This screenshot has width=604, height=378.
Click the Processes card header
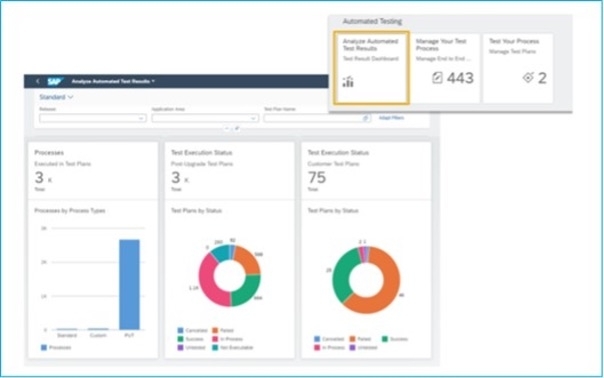click(93, 170)
